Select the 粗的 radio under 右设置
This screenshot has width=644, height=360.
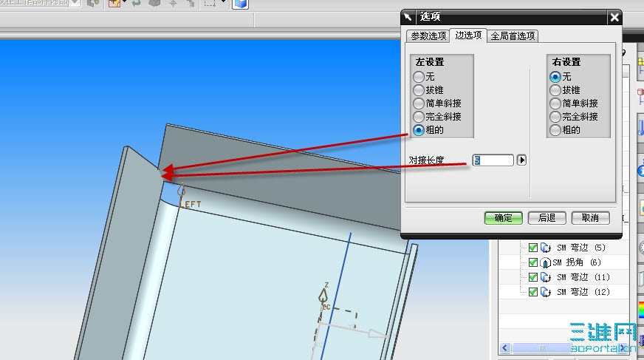(x=555, y=130)
